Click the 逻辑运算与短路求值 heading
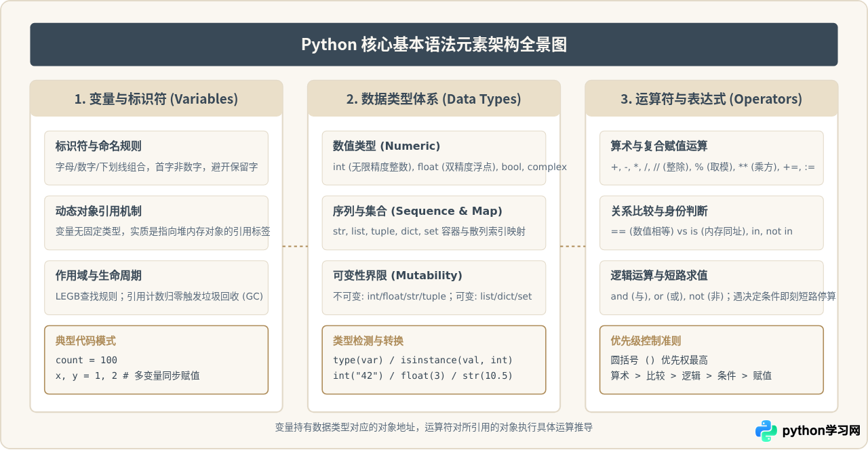Viewport: 868px width, 450px height. [659, 276]
